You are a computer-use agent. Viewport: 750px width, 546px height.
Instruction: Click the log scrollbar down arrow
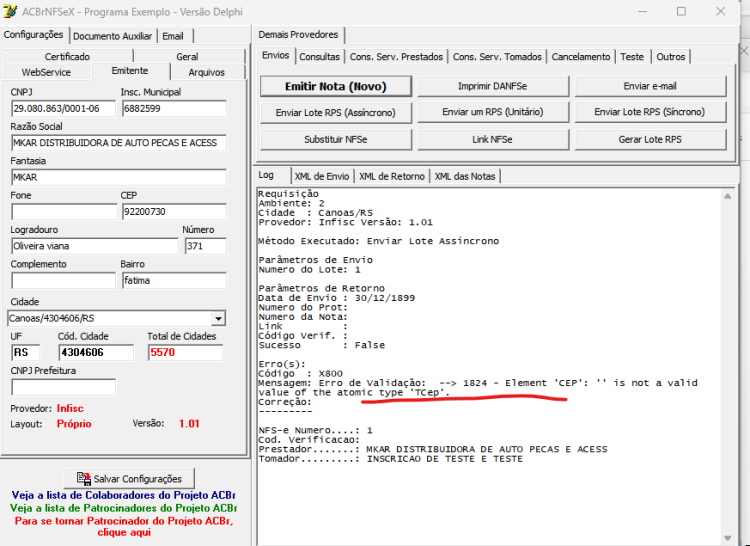coord(727,538)
